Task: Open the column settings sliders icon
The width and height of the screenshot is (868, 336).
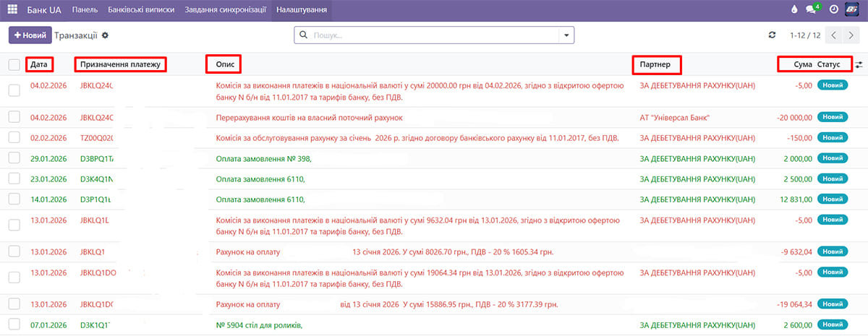Action: coord(859,65)
